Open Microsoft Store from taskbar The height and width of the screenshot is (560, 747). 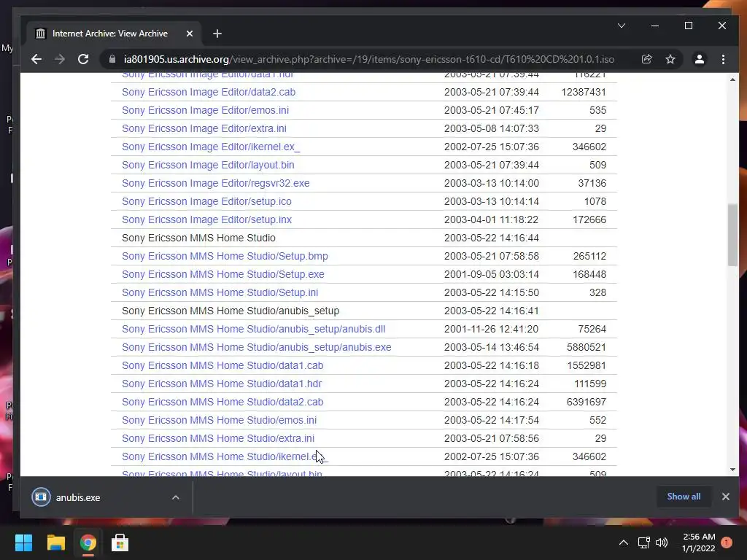[x=120, y=542]
